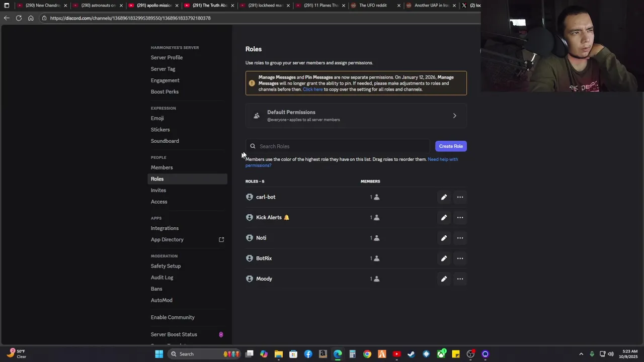Open Calculator from taskbar

pos(353,354)
